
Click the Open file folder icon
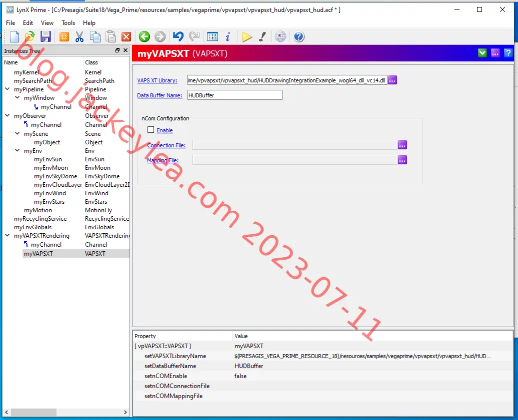pos(29,36)
